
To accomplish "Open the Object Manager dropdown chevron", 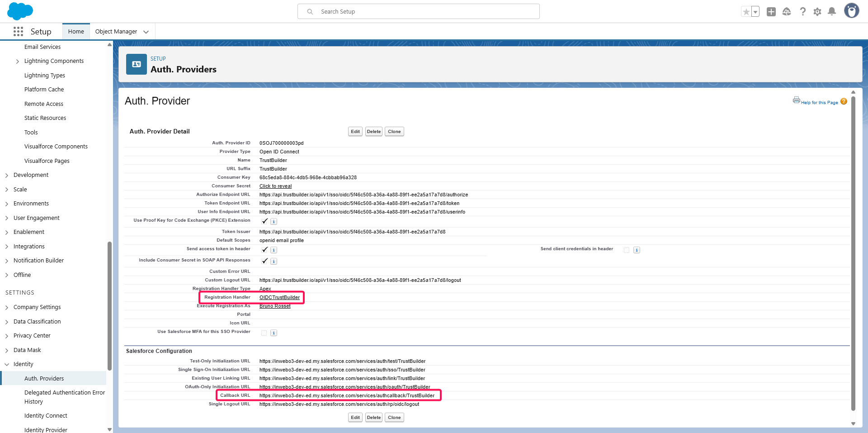I will pyautogui.click(x=146, y=32).
